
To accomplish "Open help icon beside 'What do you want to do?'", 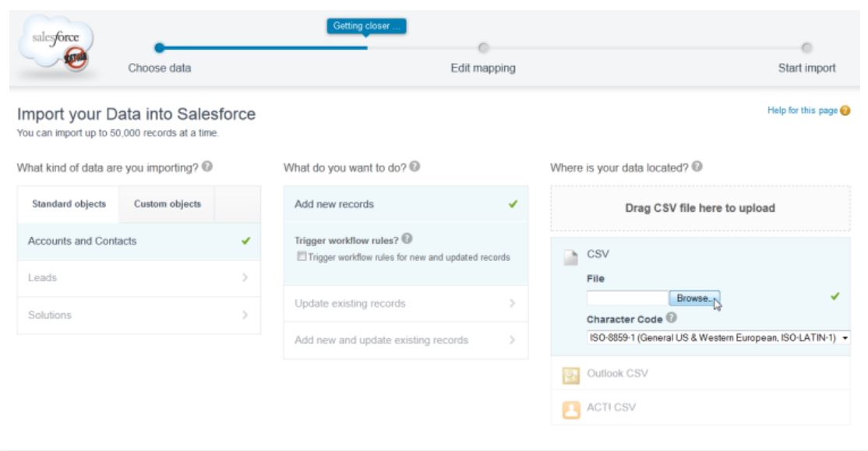I will coord(415,166).
